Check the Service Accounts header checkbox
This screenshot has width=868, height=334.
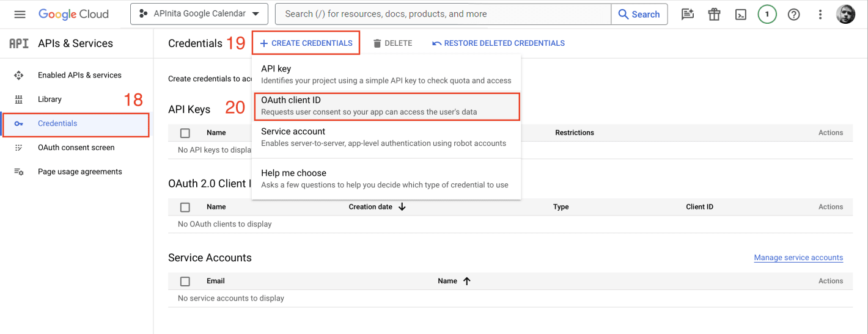tap(185, 281)
